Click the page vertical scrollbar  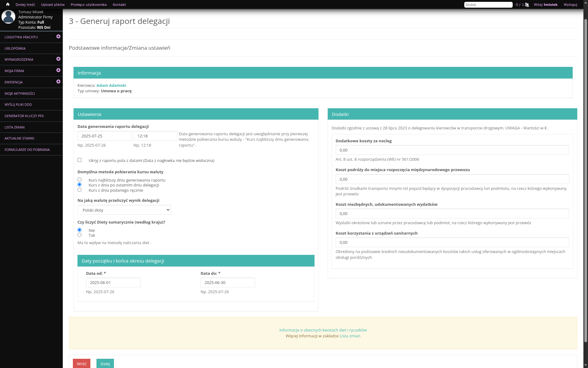point(586,184)
